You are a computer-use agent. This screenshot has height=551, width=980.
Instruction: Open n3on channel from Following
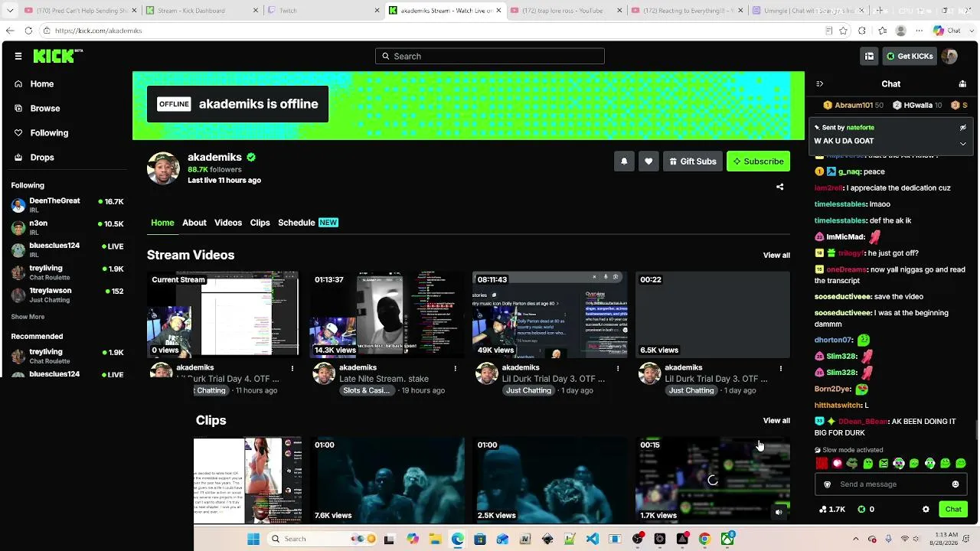click(67, 227)
